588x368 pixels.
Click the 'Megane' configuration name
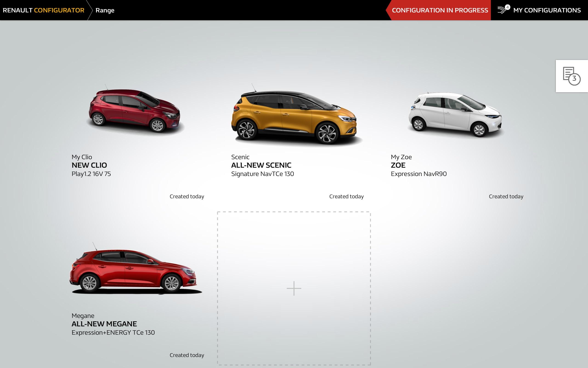pos(83,316)
